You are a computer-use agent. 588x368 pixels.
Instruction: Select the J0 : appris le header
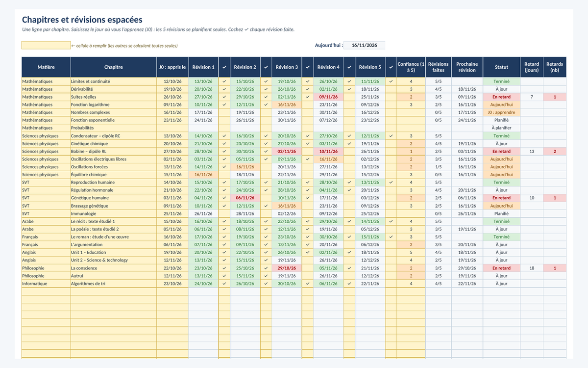coord(172,67)
